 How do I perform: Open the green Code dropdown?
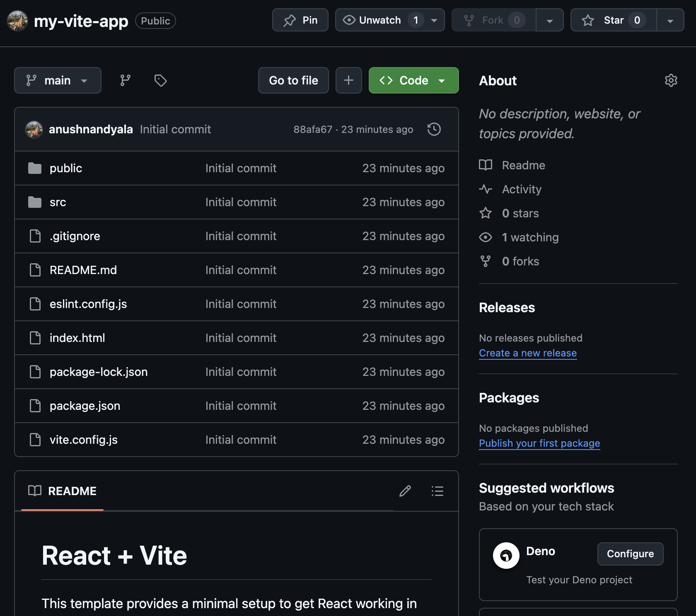pyautogui.click(x=414, y=80)
